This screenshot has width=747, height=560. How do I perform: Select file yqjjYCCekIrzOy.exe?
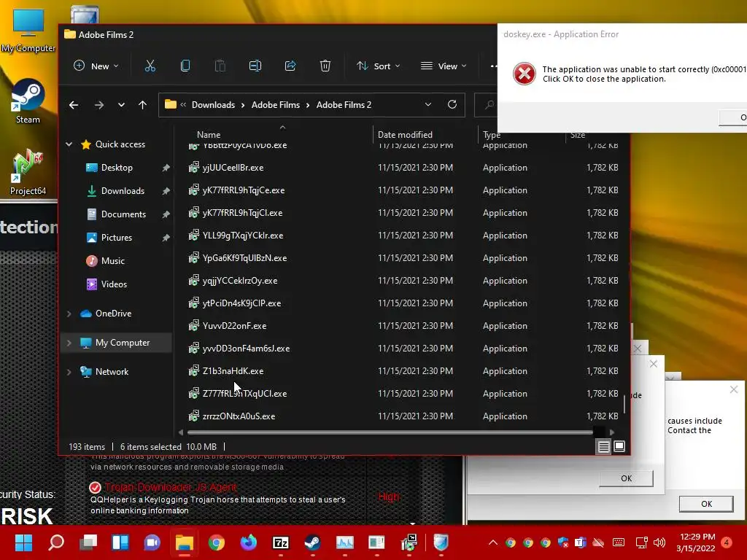coord(239,281)
